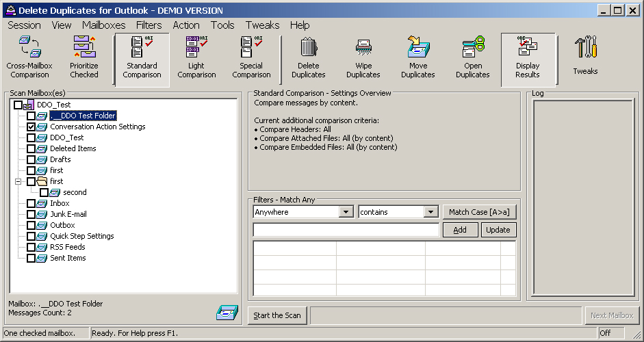
Task: Collapse the first folder tree node
Action: [x=18, y=181]
